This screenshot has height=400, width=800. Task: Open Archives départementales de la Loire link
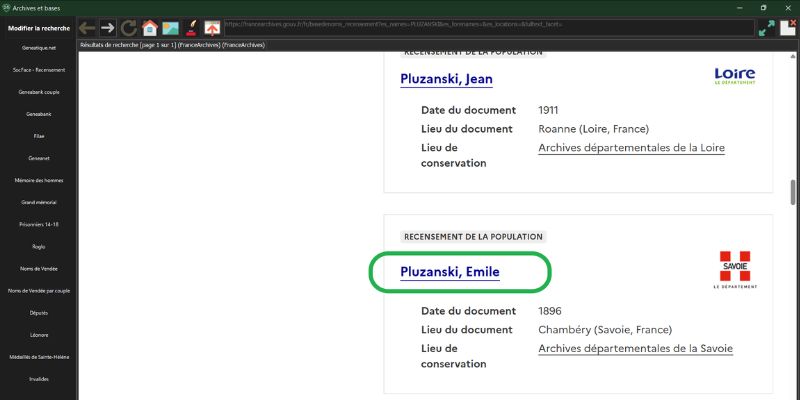click(x=631, y=148)
